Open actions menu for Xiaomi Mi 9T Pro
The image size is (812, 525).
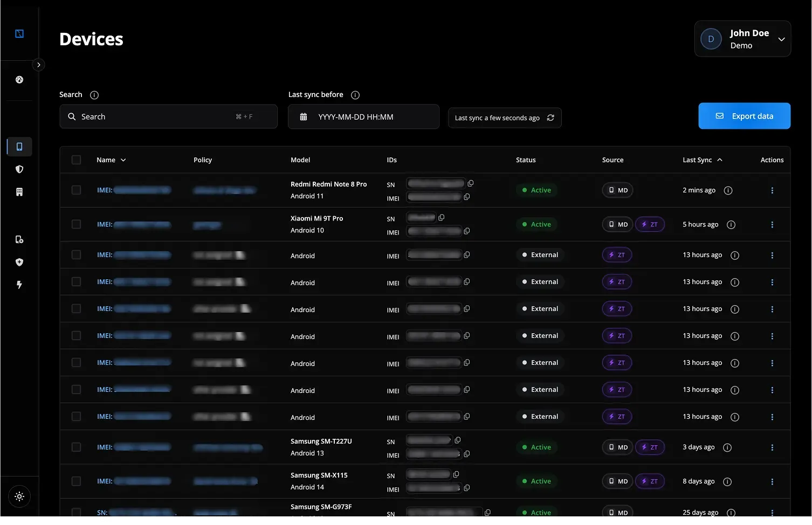(x=772, y=224)
